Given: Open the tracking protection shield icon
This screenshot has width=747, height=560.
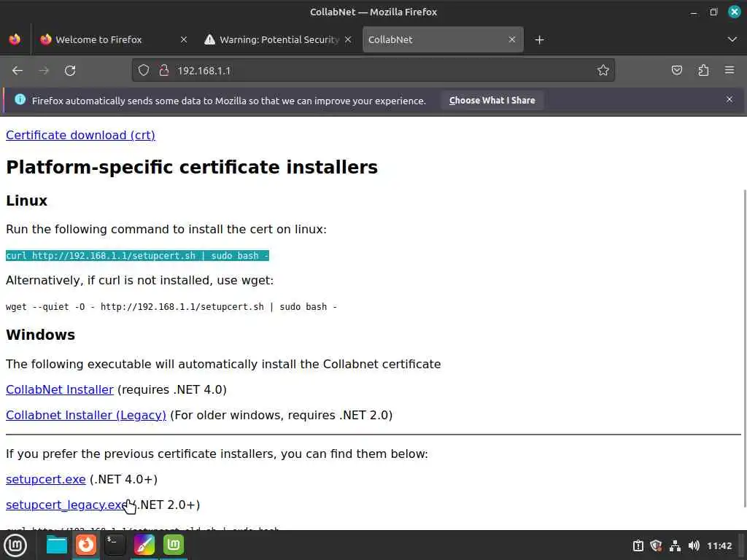Looking at the screenshot, I should (144, 71).
